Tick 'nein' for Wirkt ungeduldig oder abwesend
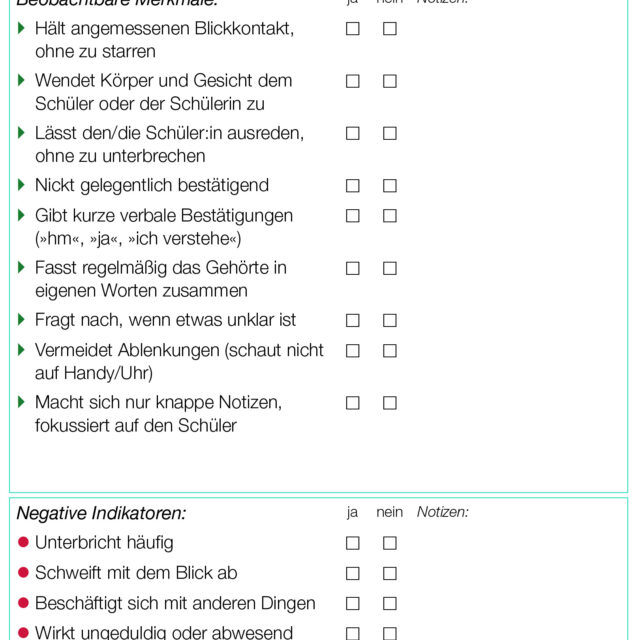640x640 pixels. coord(390,633)
